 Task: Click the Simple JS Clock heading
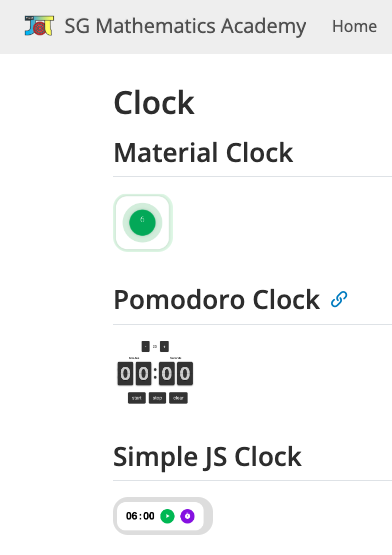pos(208,457)
